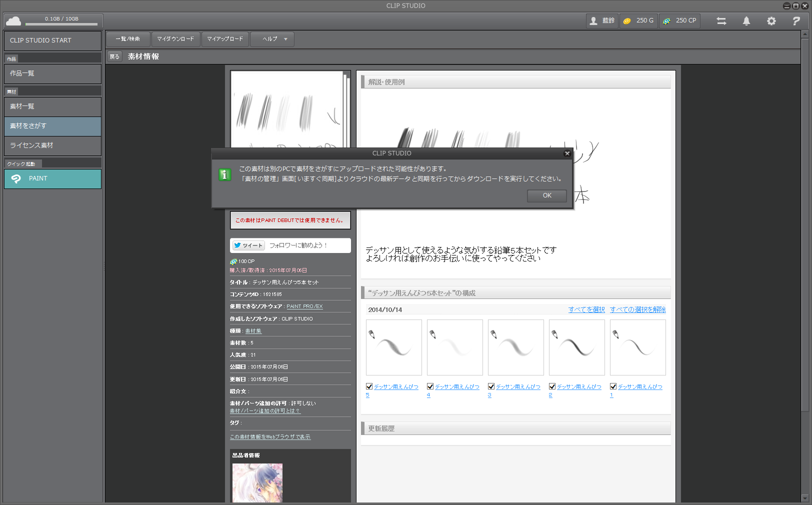Open the user account icon
The image size is (812, 505).
[593, 21]
